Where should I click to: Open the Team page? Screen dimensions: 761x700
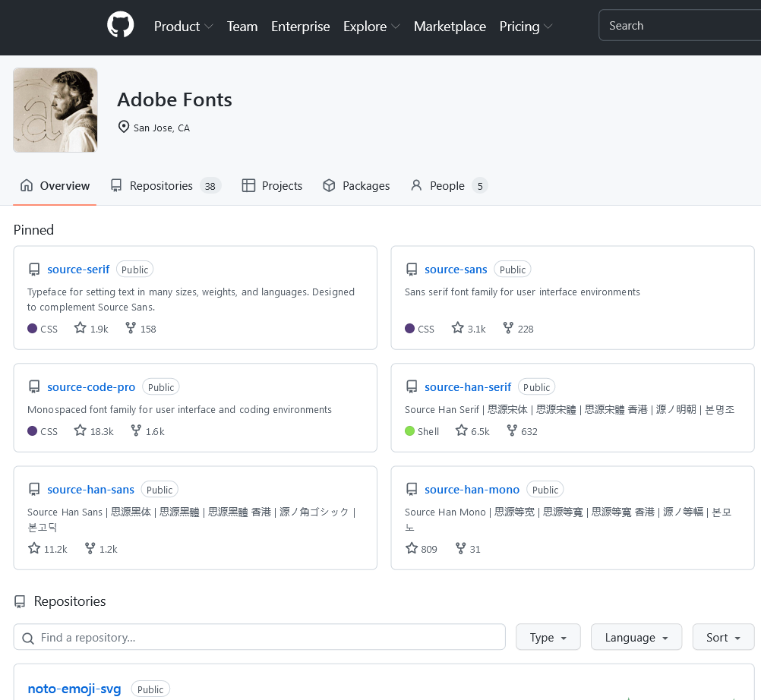click(x=242, y=27)
